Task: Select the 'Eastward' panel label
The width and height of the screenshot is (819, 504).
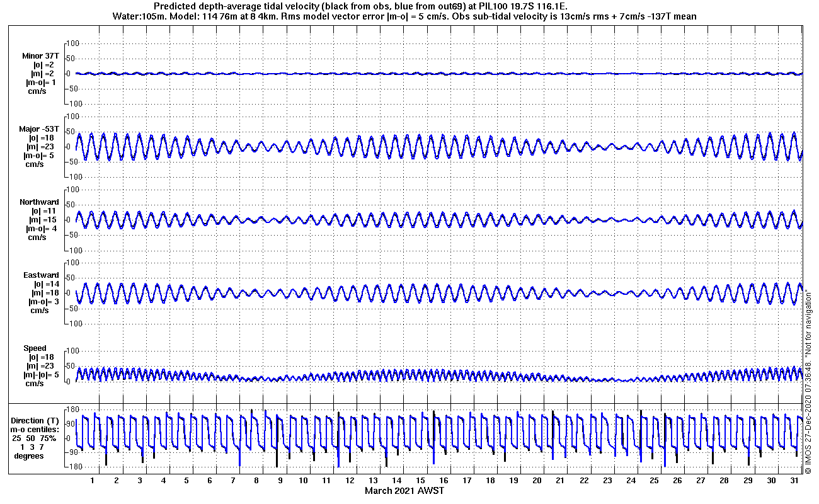Action: click(41, 275)
